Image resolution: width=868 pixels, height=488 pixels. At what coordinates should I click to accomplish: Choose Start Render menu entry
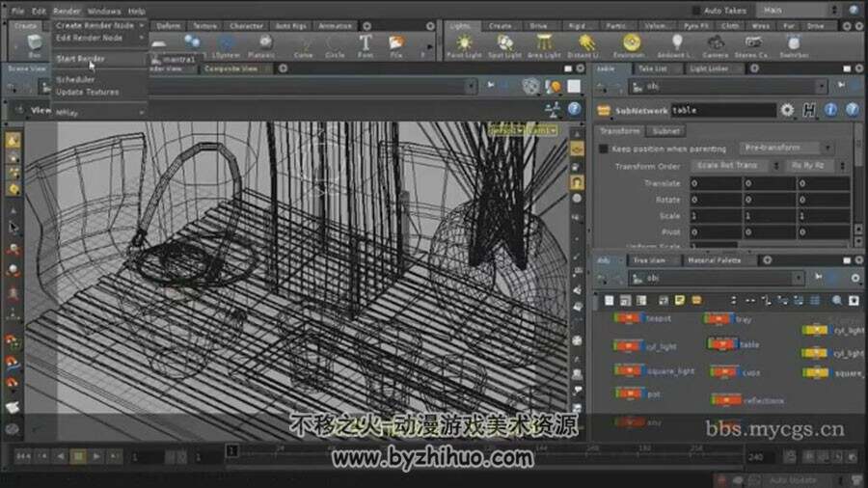click(81, 58)
